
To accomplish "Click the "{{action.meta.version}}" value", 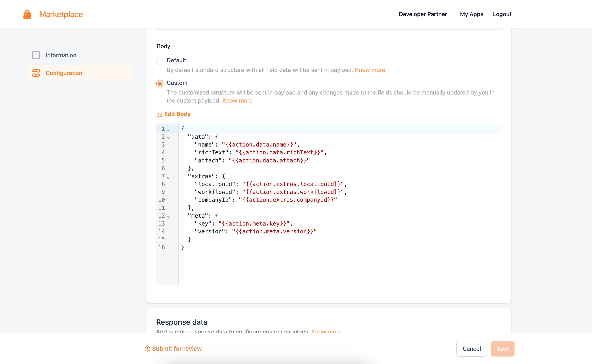I will 274,231.
